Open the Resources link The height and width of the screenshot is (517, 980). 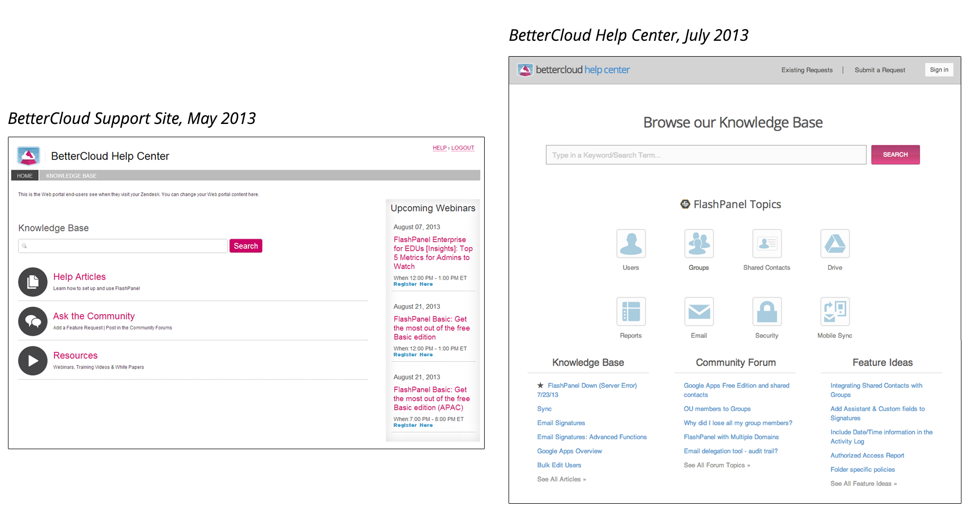75,355
